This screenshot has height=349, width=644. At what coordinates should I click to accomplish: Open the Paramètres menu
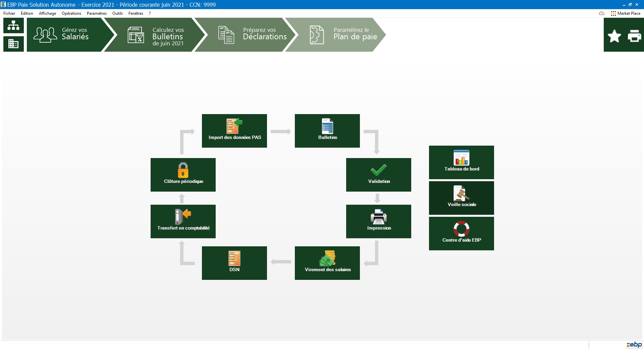[97, 13]
